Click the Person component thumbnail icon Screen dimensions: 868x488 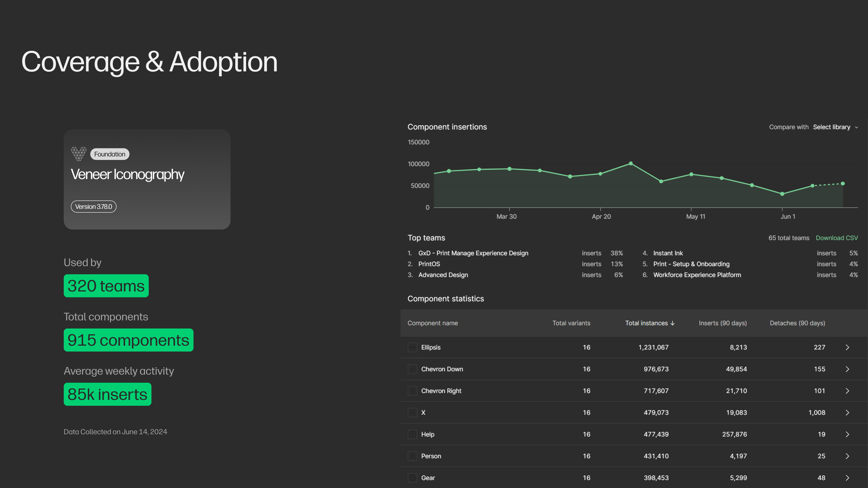click(x=413, y=456)
